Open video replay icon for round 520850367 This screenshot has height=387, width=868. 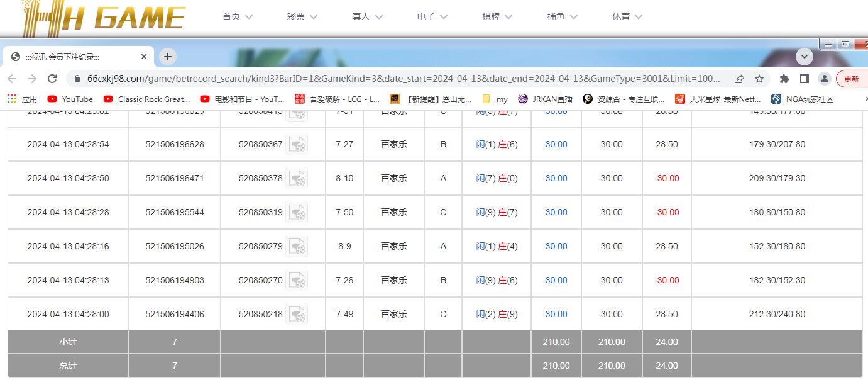(x=297, y=144)
